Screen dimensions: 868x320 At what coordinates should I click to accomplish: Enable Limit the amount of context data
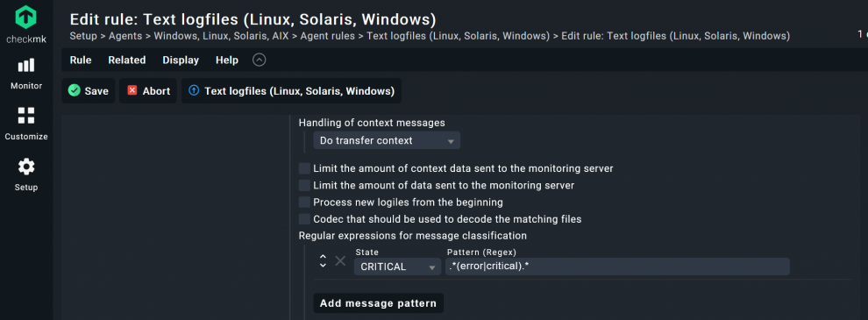pos(304,168)
